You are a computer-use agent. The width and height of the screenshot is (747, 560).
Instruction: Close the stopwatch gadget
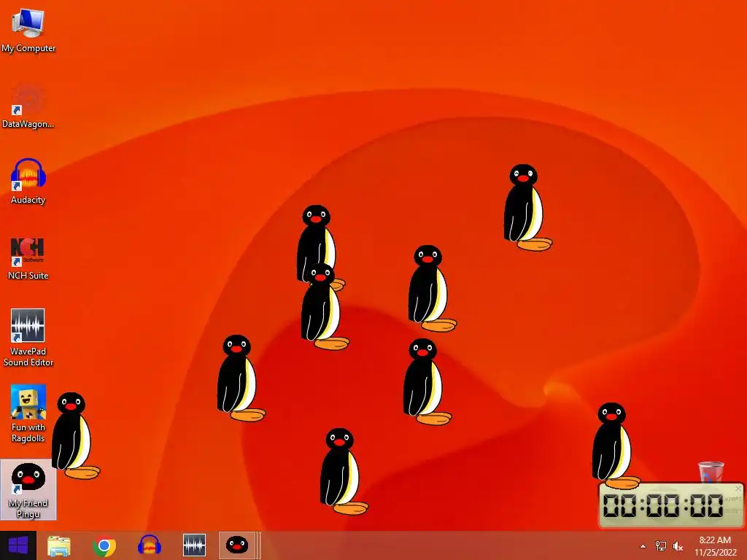pyautogui.click(x=738, y=489)
